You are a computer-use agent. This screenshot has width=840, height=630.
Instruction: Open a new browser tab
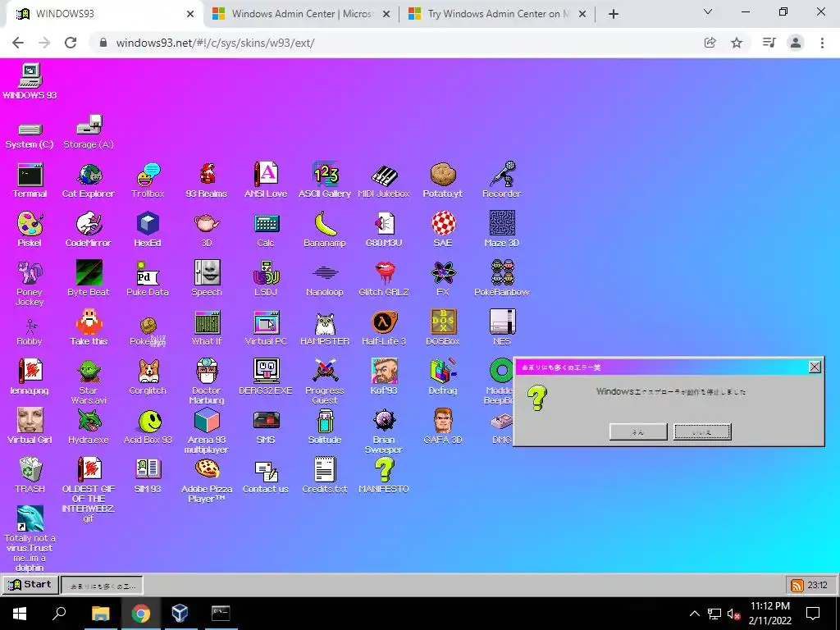click(x=614, y=14)
